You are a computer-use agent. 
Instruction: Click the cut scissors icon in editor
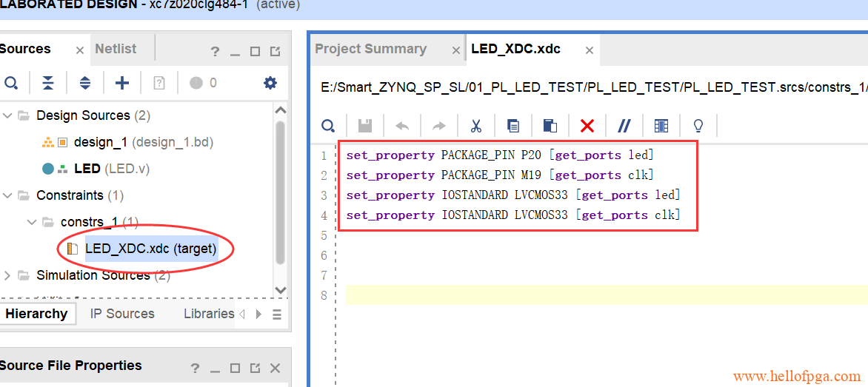click(x=476, y=126)
